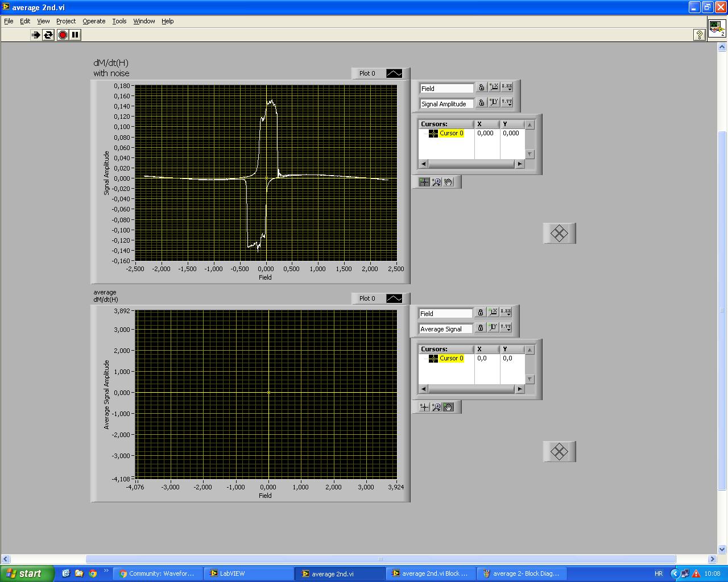Click the HR language indicator in the taskbar
The height and width of the screenshot is (582, 728).
659,573
